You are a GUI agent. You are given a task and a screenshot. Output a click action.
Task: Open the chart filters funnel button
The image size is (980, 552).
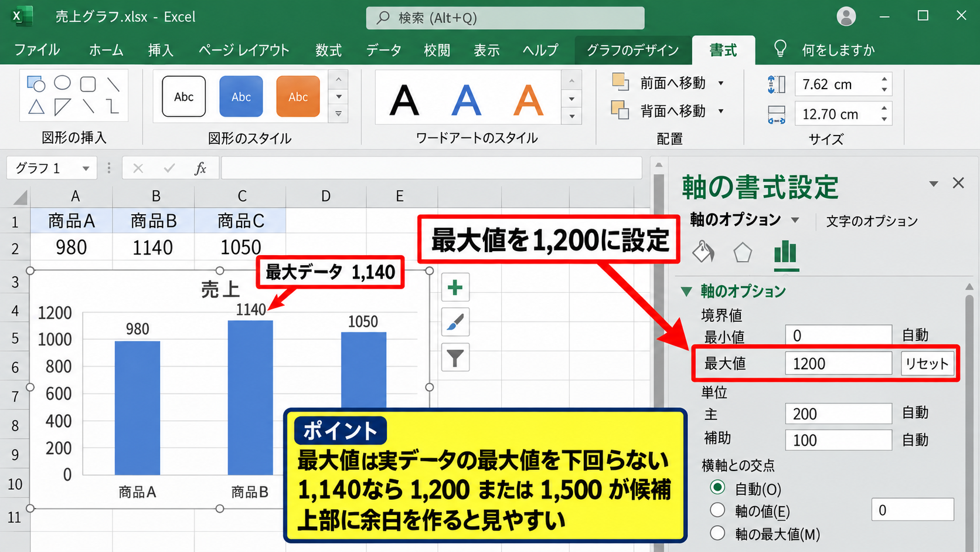(x=455, y=357)
